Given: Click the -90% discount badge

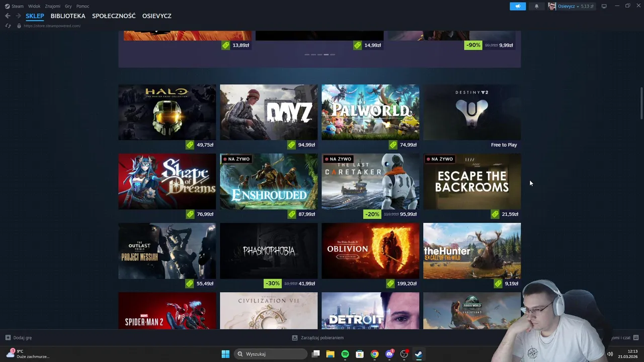Looking at the screenshot, I should click(x=473, y=45).
